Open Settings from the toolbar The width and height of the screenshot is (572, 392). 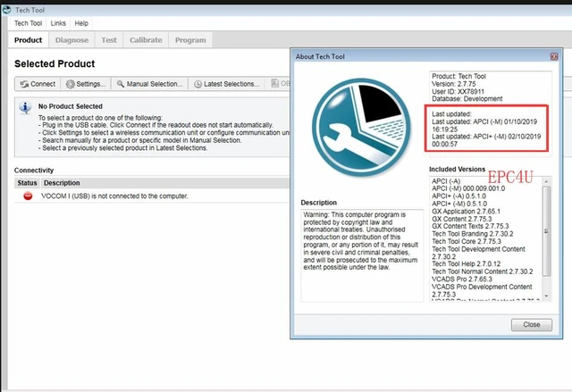(x=86, y=84)
